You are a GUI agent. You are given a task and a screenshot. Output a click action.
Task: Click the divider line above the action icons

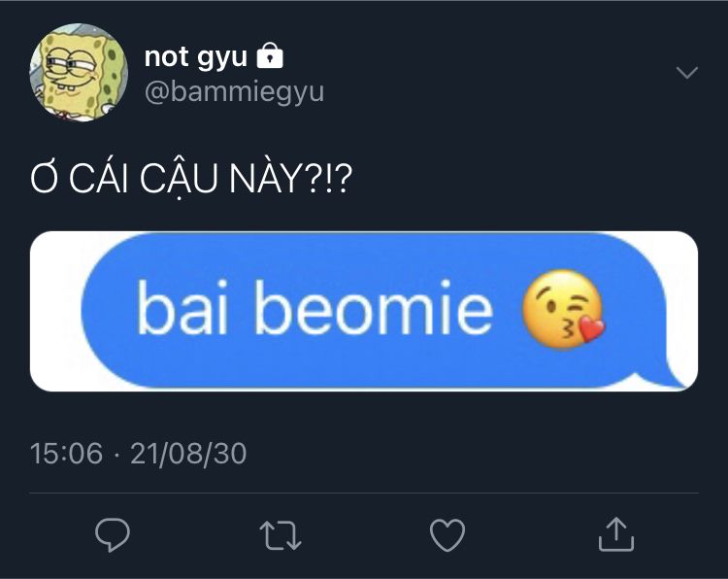pos(364,493)
